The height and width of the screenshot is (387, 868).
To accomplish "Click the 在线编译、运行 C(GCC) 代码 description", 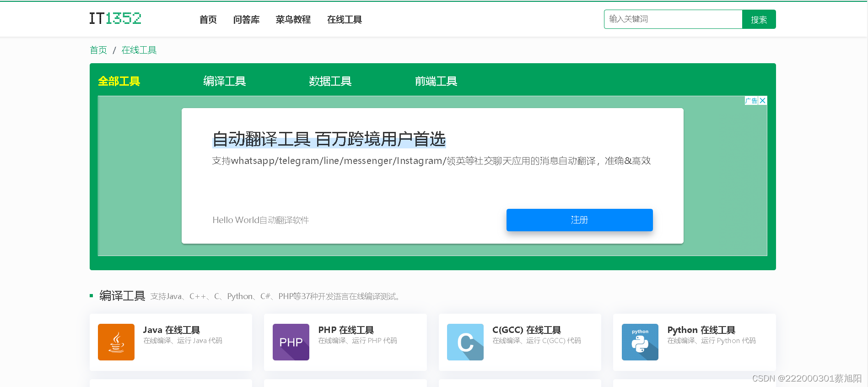I will 537,341.
